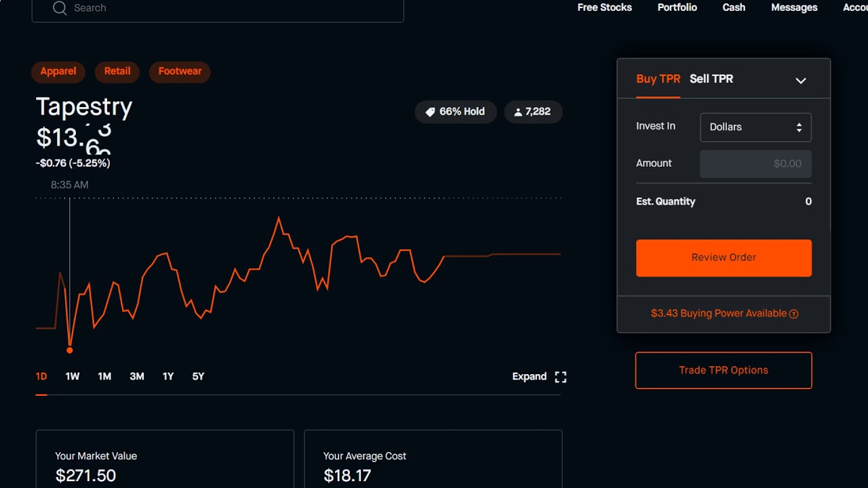Viewport: 868px width, 488px height.
Task: Select the 1W chart range
Action: point(73,377)
